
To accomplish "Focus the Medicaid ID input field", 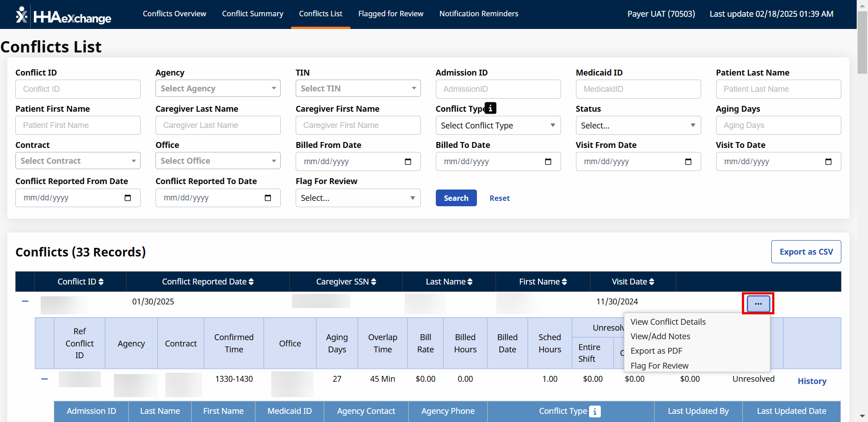I will [638, 89].
